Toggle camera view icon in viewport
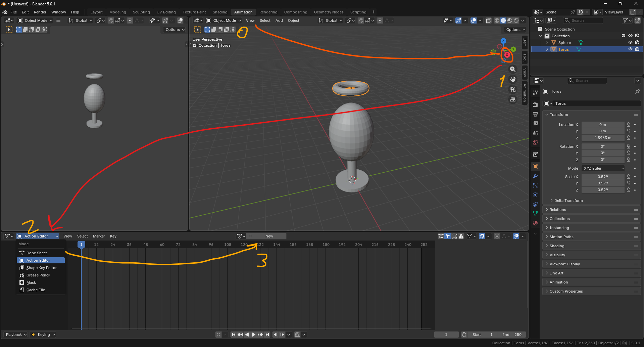Image resolution: width=644 pixels, height=347 pixels. coord(512,89)
